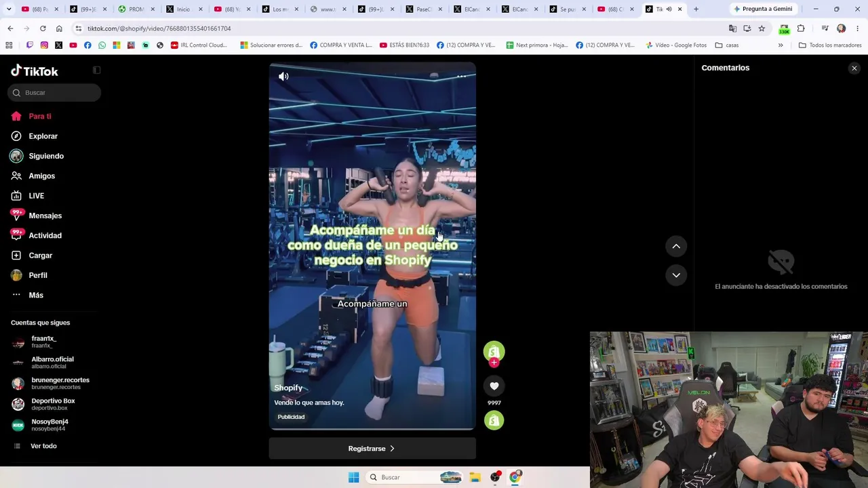Like the video with the heart icon

tap(494, 386)
